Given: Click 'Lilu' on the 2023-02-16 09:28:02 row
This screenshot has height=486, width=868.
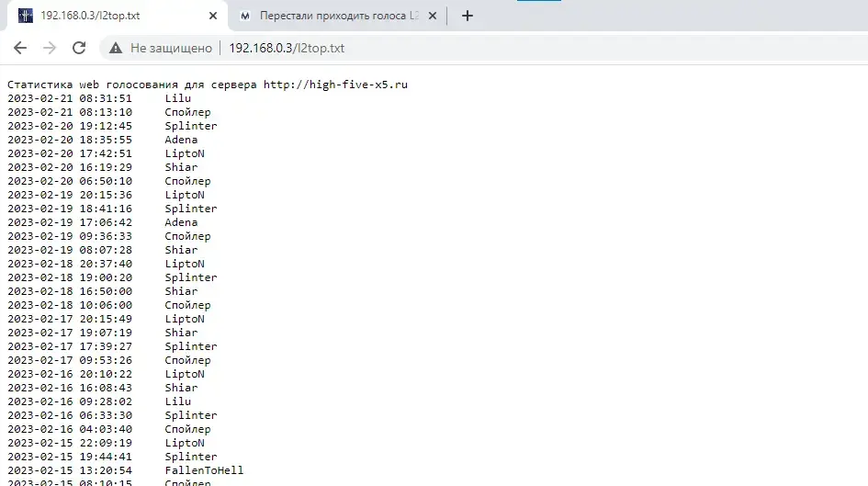Looking at the screenshot, I should tap(177, 401).
